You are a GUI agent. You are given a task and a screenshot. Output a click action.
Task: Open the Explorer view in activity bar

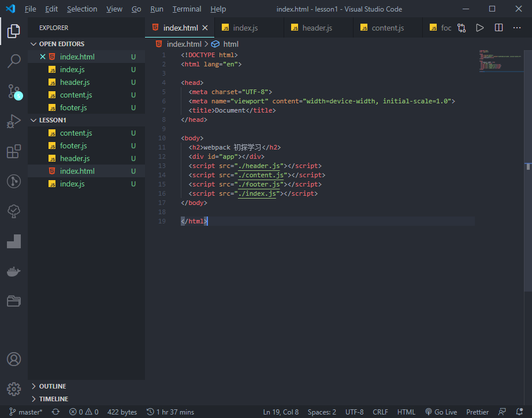tap(13, 31)
